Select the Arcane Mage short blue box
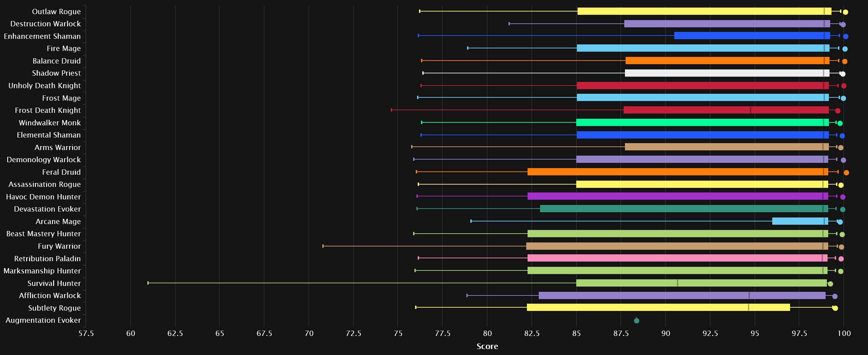This screenshot has width=868, height=355. (800, 221)
